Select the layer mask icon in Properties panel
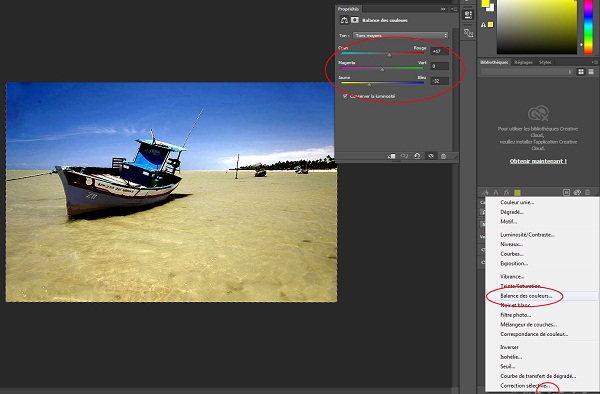Viewport: 600px width, 394px height. [355, 20]
